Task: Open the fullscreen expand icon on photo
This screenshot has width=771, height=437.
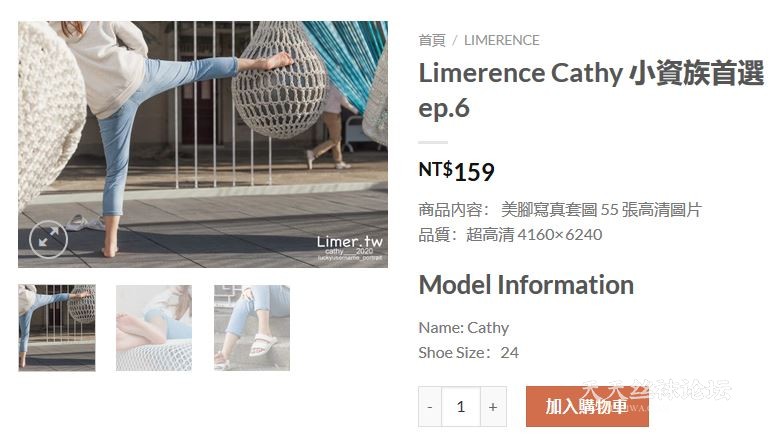Action: (x=48, y=239)
